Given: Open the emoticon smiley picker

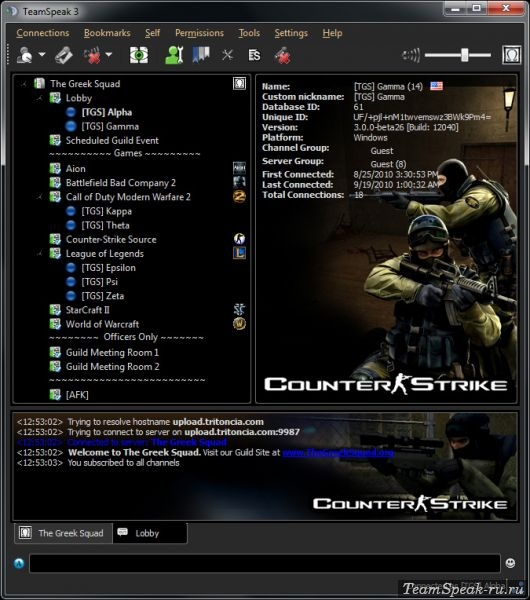Looking at the screenshot, I should pos(510,563).
